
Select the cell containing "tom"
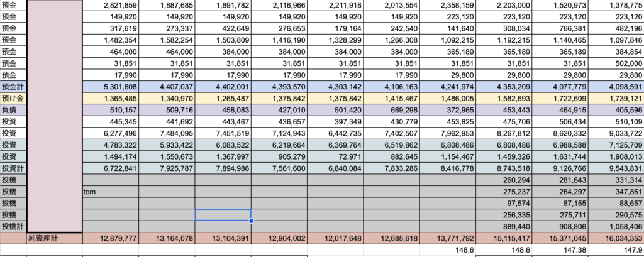pos(110,192)
